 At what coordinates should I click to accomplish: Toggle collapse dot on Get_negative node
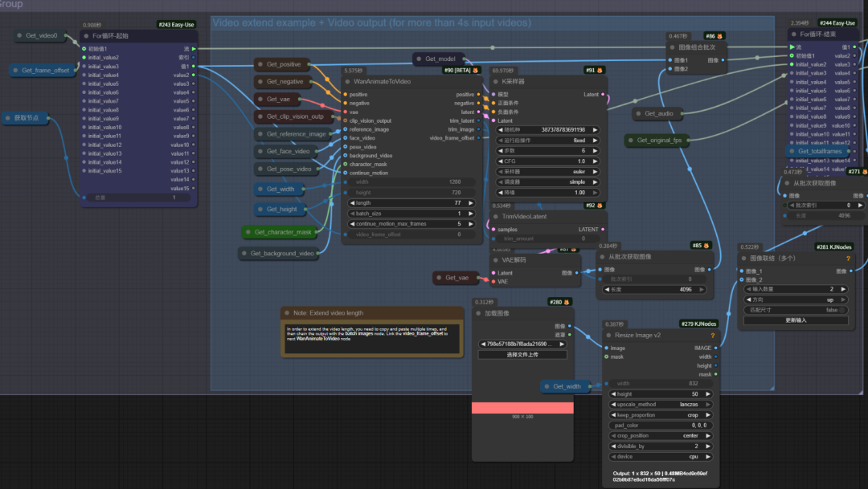point(260,81)
